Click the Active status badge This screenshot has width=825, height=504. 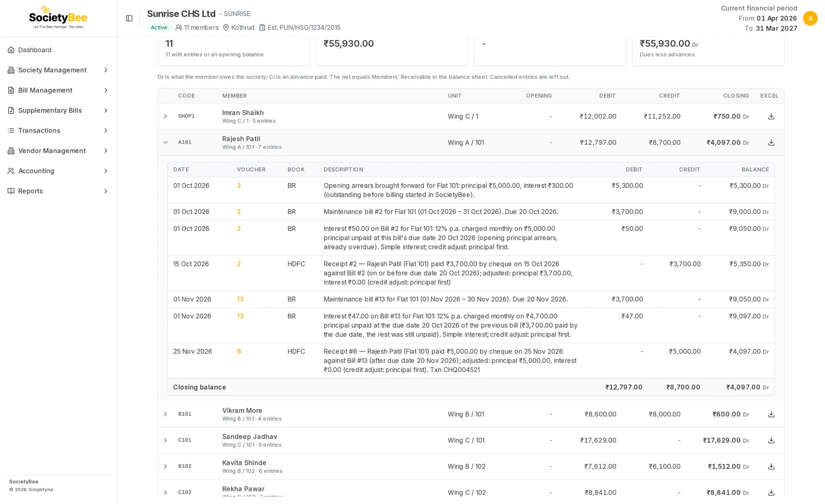coord(159,27)
